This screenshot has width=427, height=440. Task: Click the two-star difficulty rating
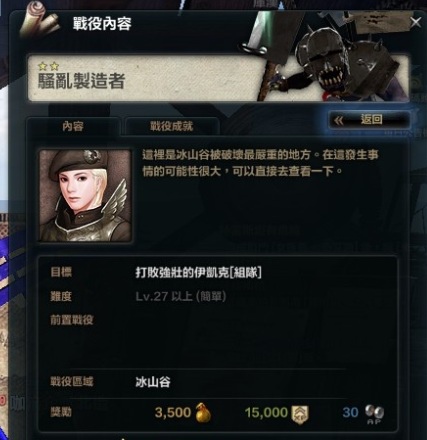(x=49, y=66)
